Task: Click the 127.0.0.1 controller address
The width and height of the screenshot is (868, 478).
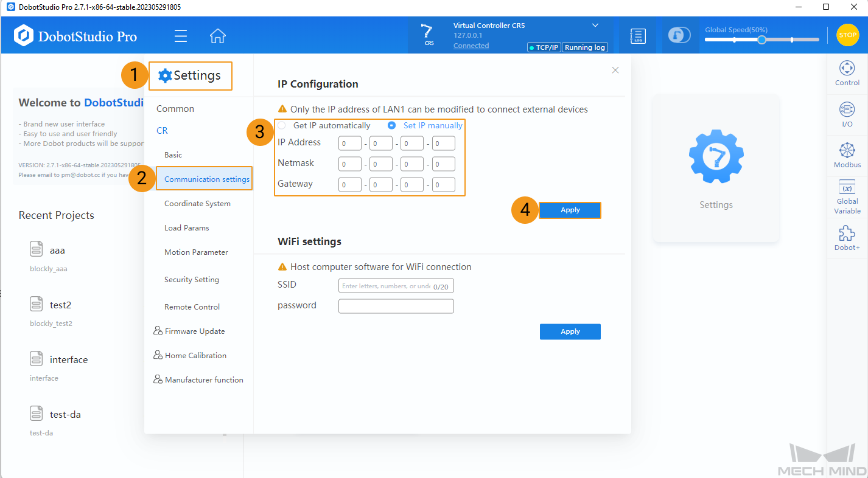Action: click(x=468, y=35)
